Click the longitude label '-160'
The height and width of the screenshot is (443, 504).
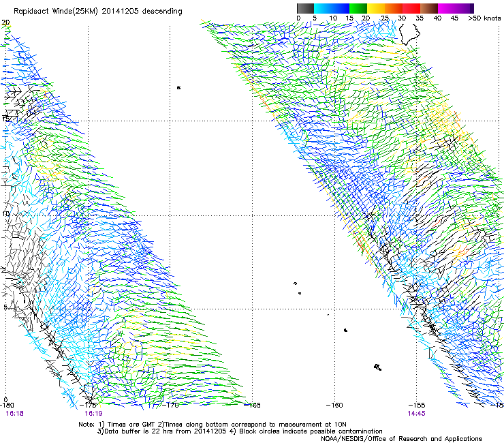(334, 406)
